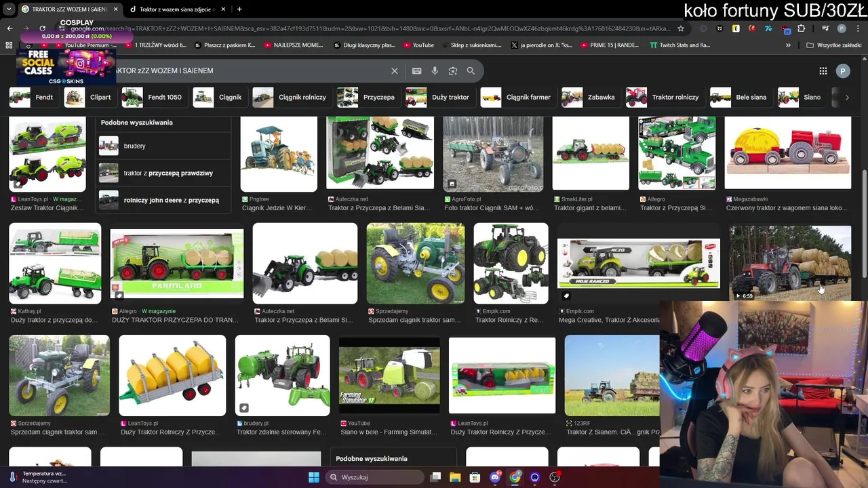Click inside the Google search text field
Viewport: 868px width, 488px height.
(x=251, y=70)
